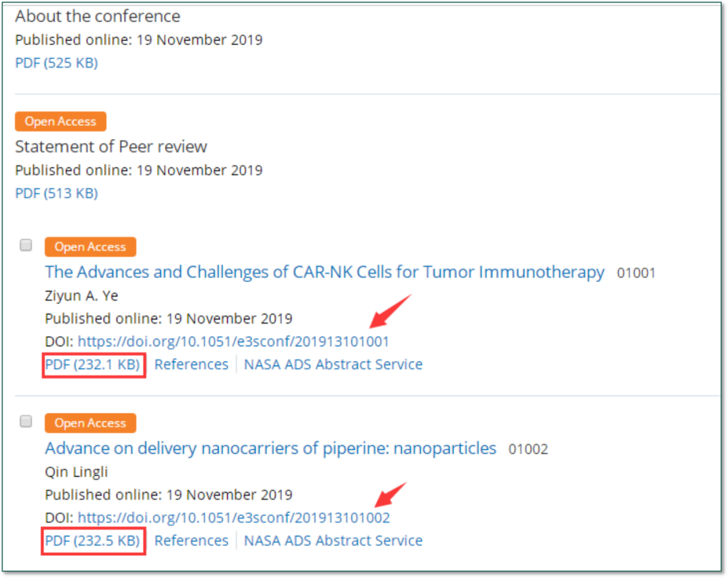The width and height of the screenshot is (728, 578).
Task: Open the PDF (525 KB) conference file
Action: click(57, 63)
